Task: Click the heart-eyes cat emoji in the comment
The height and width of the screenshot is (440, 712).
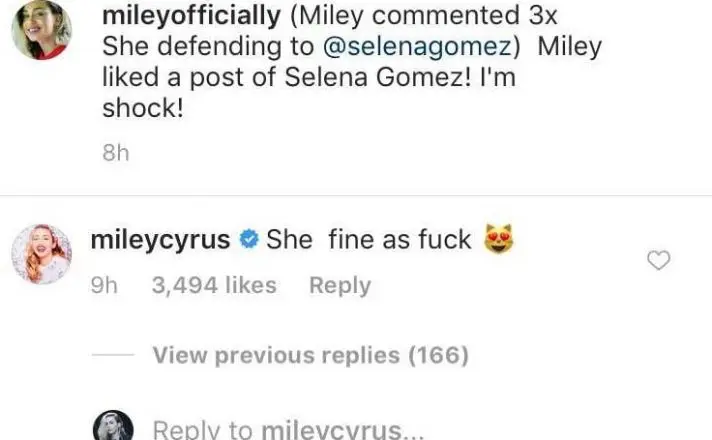Action: click(x=497, y=240)
